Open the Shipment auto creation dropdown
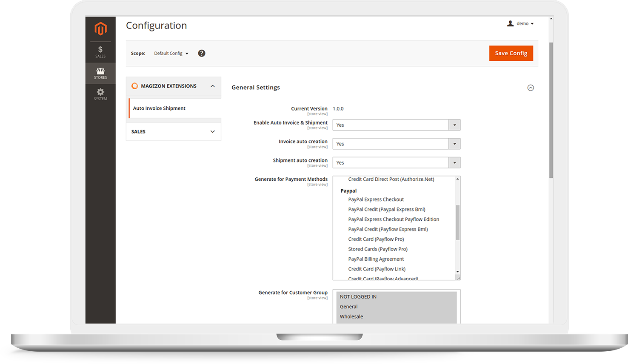The image size is (628, 364). [454, 162]
